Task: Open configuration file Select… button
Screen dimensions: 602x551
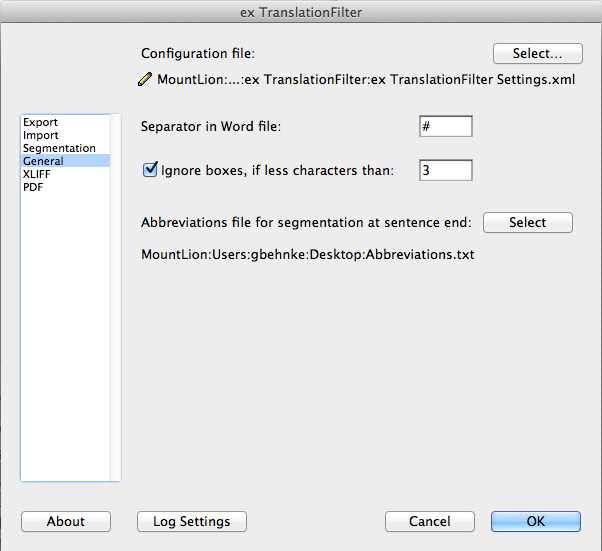Action: coord(538,53)
